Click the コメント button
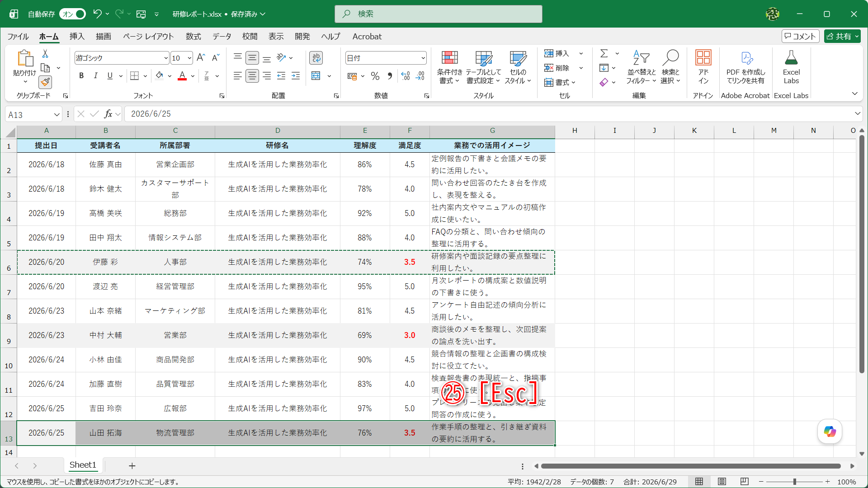 (x=800, y=36)
